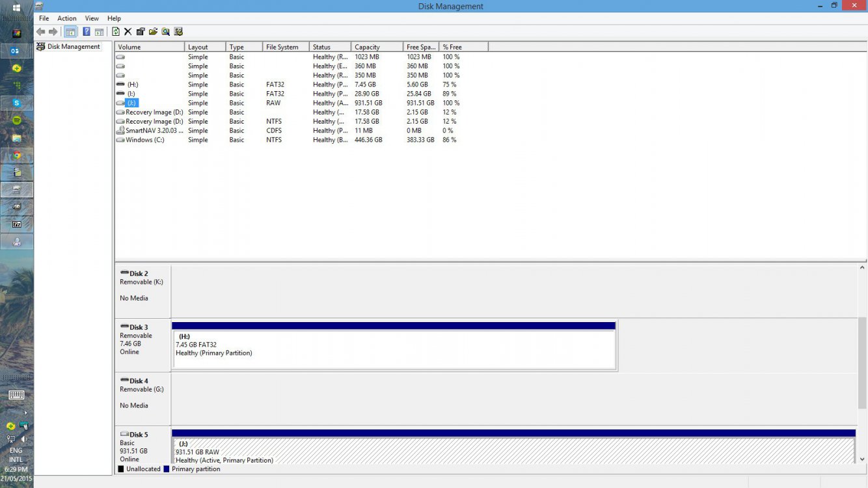Sort by the Layout column header
This screenshot has height=488, width=868.
coord(206,47)
